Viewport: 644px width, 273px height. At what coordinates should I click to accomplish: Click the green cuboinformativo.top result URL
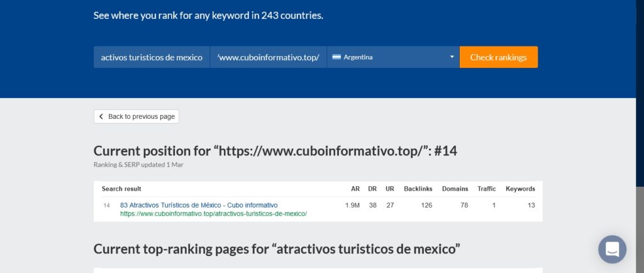(x=213, y=214)
